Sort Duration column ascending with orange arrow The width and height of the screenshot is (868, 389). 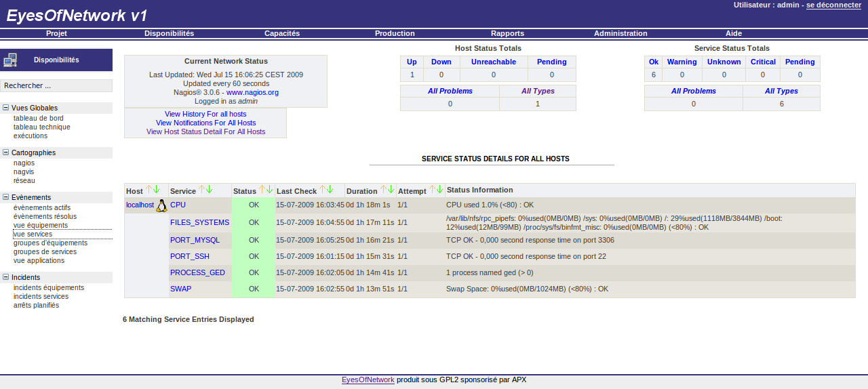tap(383, 190)
